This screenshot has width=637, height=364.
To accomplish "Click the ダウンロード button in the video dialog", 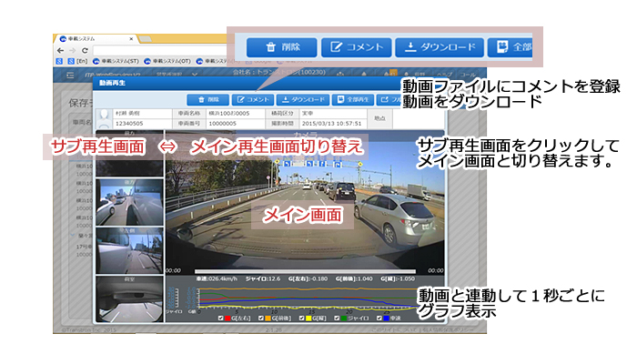I will [x=303, y=99].
